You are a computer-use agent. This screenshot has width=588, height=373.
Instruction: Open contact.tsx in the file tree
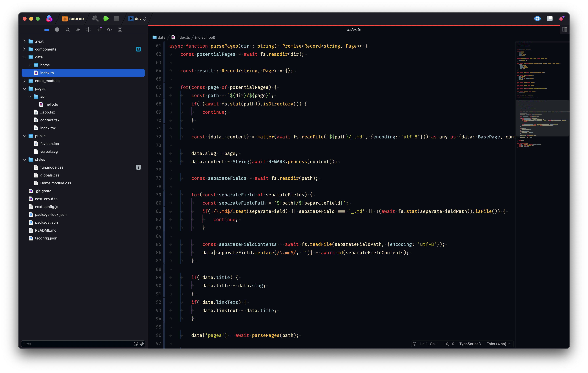(50, 120)
